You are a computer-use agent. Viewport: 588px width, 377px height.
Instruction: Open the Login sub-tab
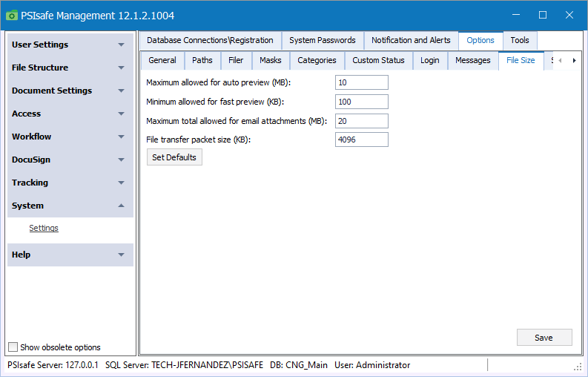tap(430, 60)
